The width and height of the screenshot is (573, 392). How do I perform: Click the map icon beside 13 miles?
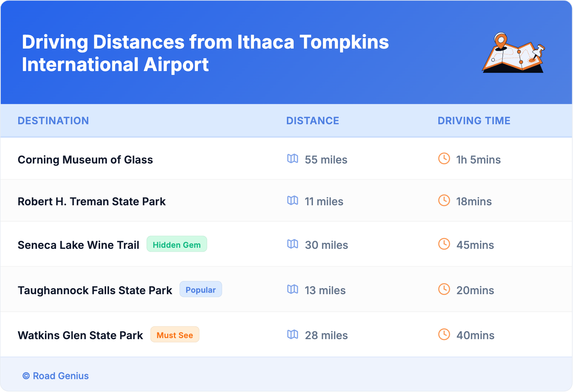coord(293,290)
